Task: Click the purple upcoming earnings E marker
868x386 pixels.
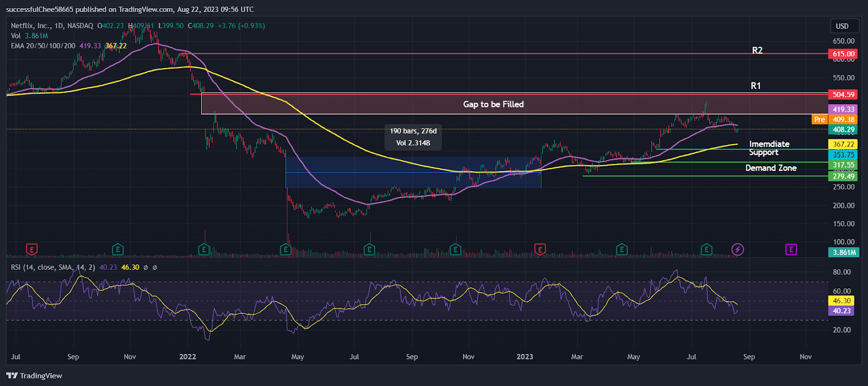Action: 791,250
